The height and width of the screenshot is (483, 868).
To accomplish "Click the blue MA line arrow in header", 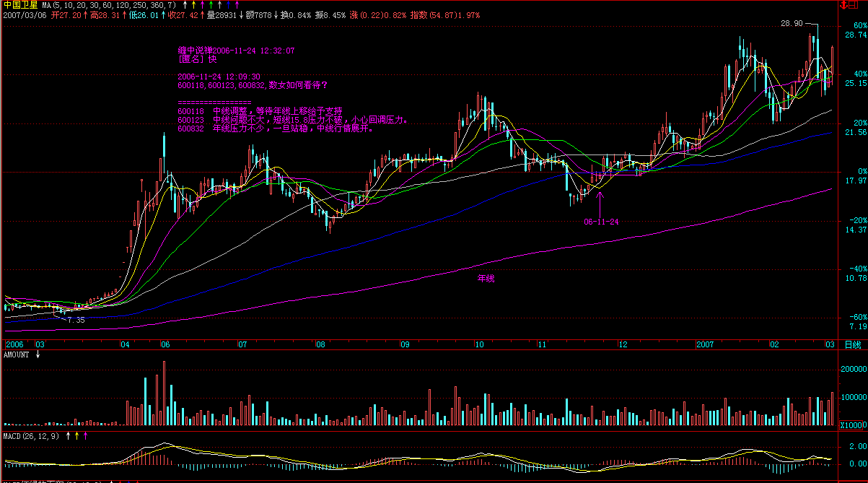I will point(227,4).
